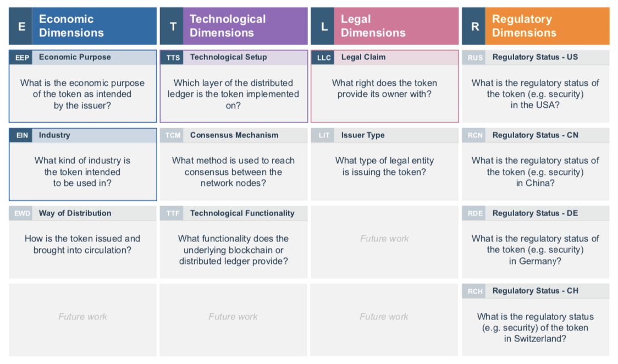The width and height of the screenshot is (618, 364).
Task: Click the Way of Distribution title
Action: (x=75, y=213)
